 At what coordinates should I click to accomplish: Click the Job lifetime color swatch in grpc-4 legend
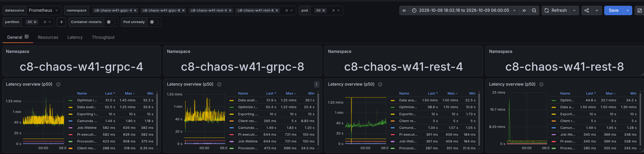70,128
